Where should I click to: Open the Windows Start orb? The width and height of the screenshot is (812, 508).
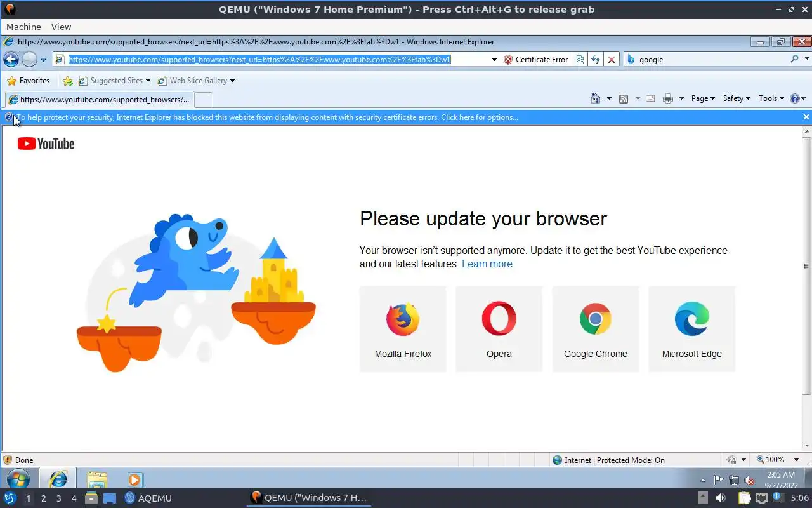(x=17, y=479)
